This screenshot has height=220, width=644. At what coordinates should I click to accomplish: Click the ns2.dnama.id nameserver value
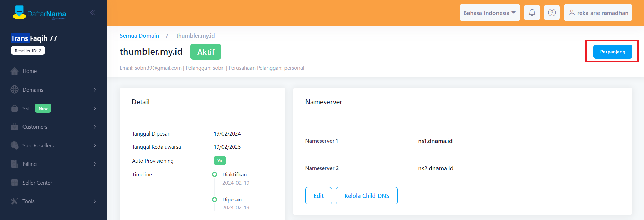[x=436, y=168]
